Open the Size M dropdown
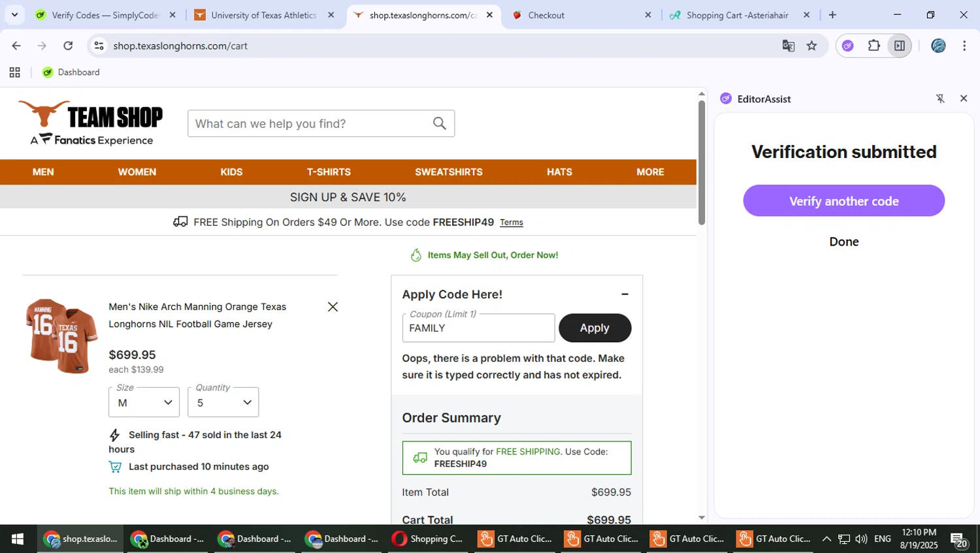 pos(144,403)
